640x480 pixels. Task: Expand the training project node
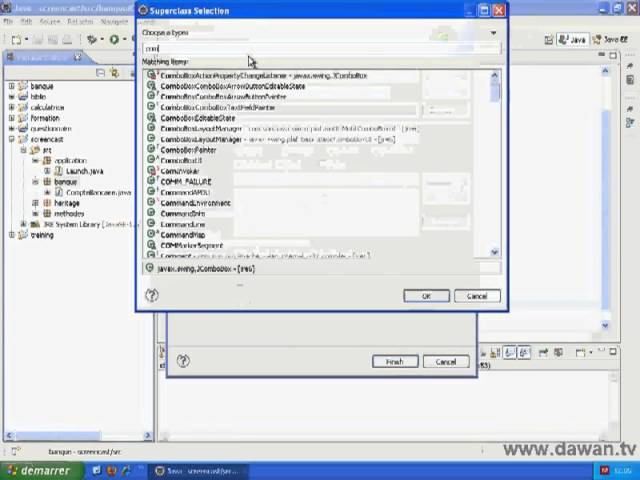pos(12,235)
